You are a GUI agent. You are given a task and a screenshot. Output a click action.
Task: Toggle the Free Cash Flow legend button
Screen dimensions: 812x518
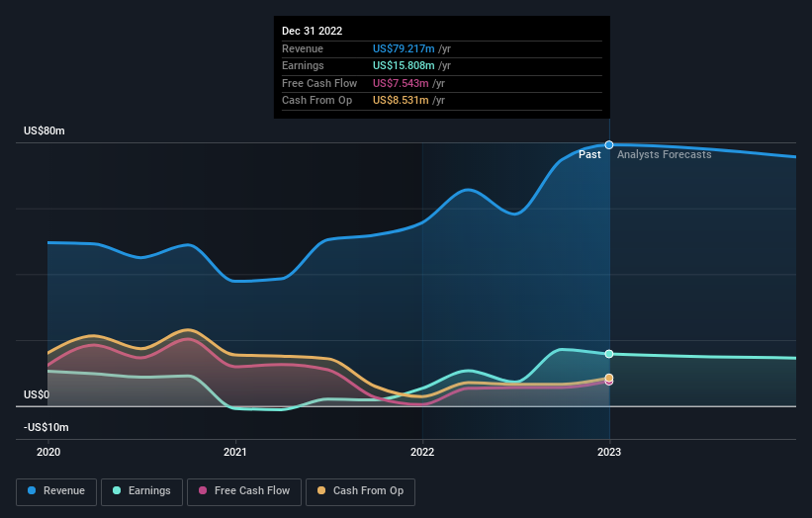244,491
